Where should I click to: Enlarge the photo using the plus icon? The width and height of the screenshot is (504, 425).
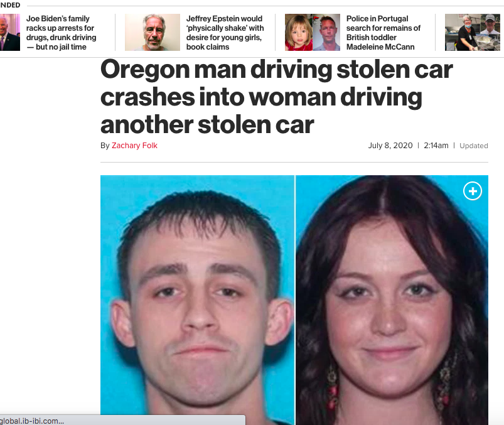coord(473,191)
